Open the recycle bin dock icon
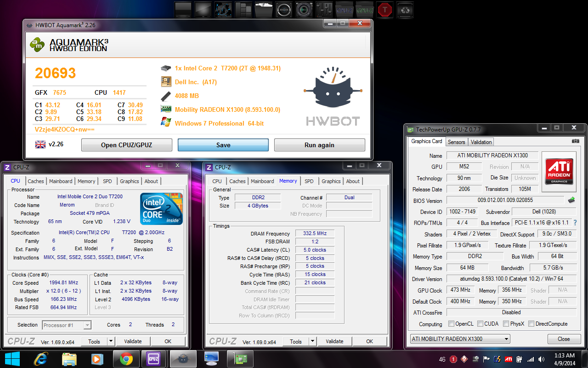588x368 pixels. pyautogui.click(x=405, y=10)
